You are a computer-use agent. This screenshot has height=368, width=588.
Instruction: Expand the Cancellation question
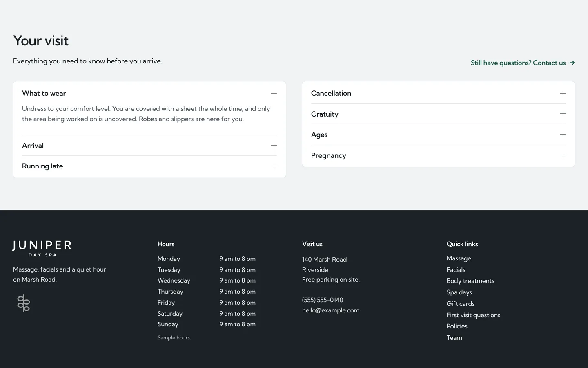tap(439, 93)
